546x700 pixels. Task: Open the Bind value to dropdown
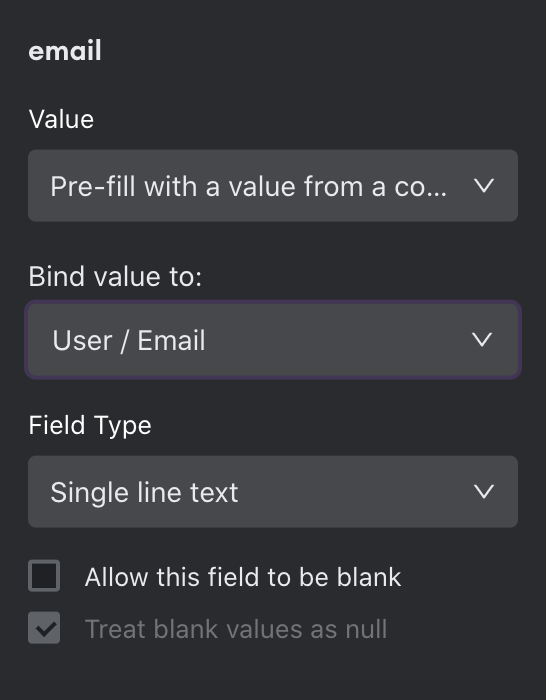(x=273, y=340)
